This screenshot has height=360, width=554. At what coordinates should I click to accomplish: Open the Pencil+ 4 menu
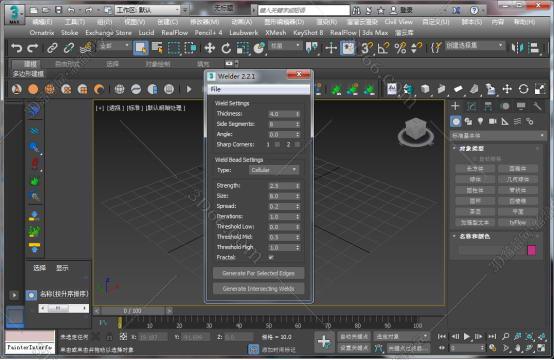tap(208, 33)
